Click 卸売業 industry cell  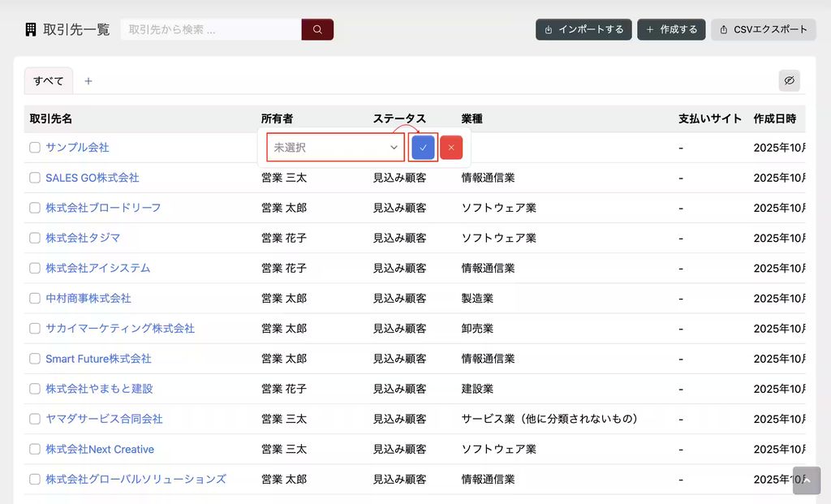pyautogui.click(x=477, y=329)
